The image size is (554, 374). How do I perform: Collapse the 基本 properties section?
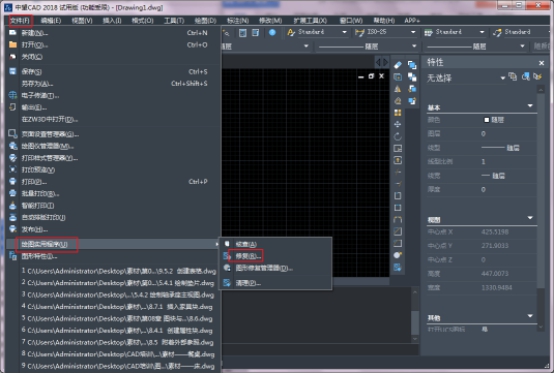point(530,106)
